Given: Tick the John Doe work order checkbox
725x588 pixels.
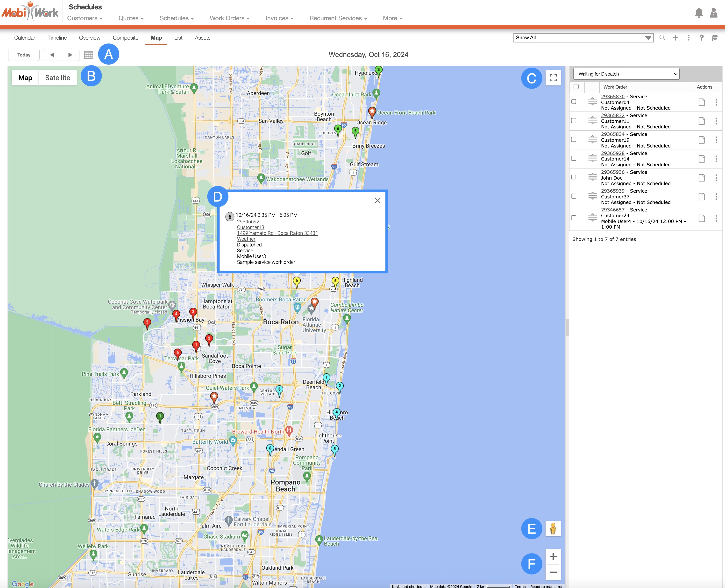Looking at the screenshot, I should (x=574, y=177).
